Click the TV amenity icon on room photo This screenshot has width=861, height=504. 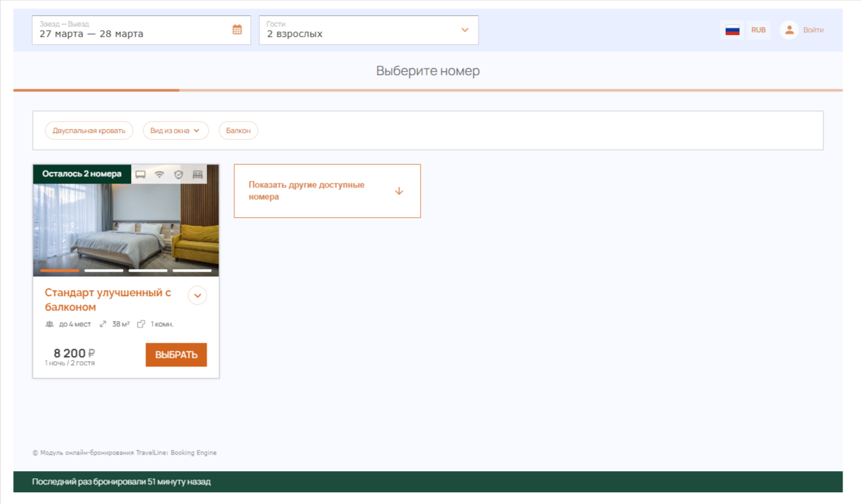tap(140, 174)
